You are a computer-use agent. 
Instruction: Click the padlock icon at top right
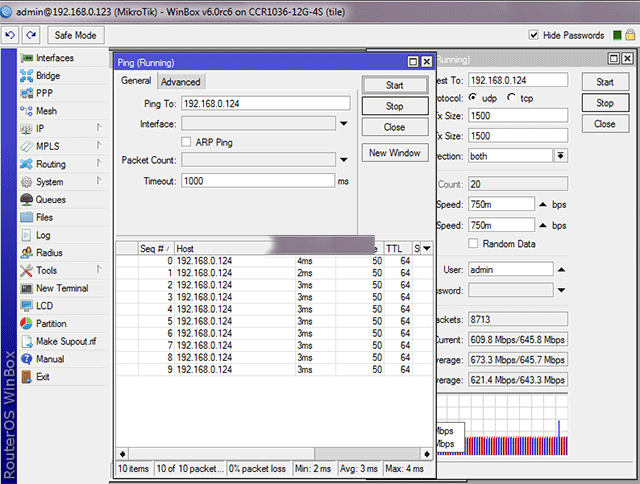[630, 35]
